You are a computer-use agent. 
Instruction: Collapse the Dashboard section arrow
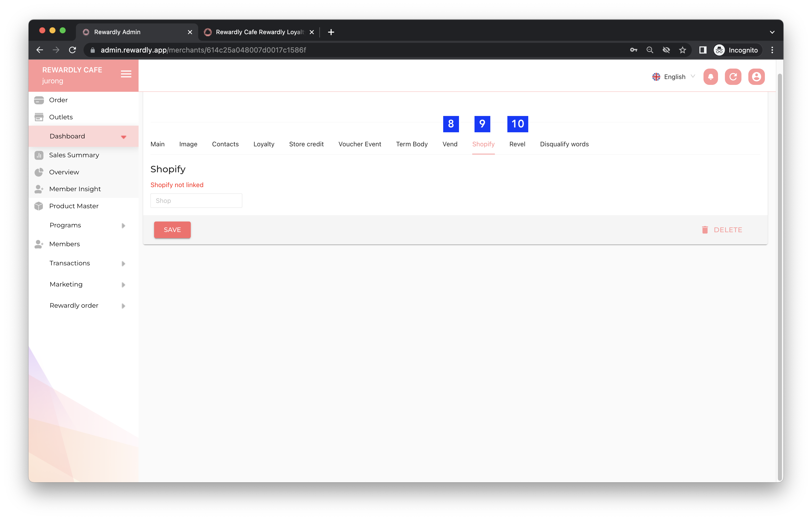point(124,137)
